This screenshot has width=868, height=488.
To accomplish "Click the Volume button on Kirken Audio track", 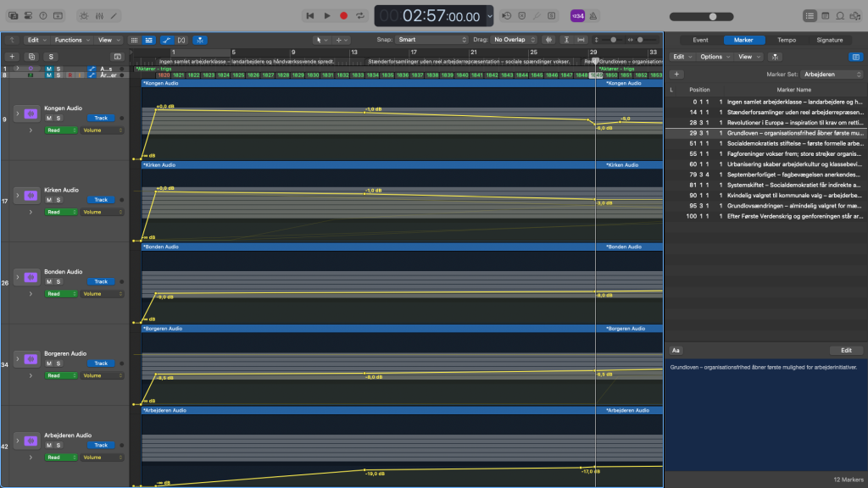I will 101,212.
